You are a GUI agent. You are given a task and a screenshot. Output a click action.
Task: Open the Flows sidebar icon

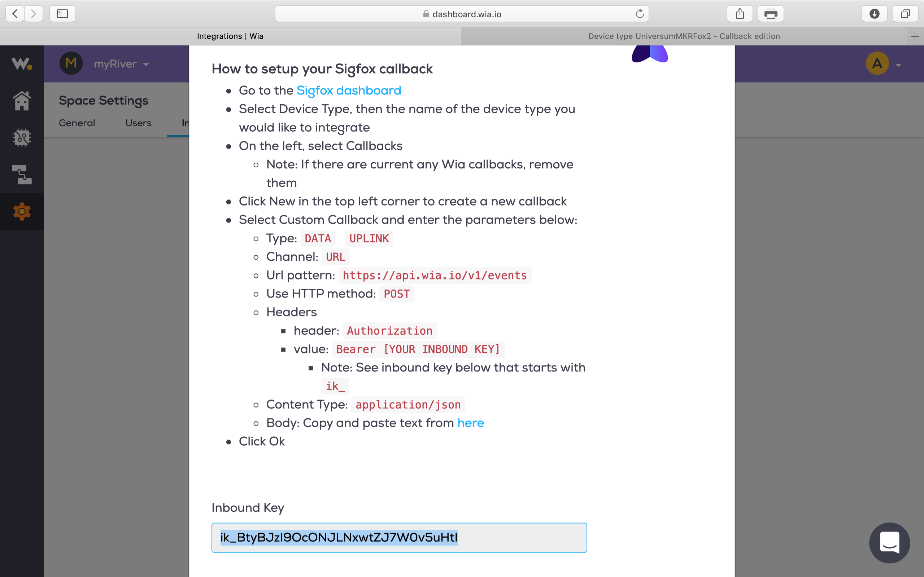22,175
